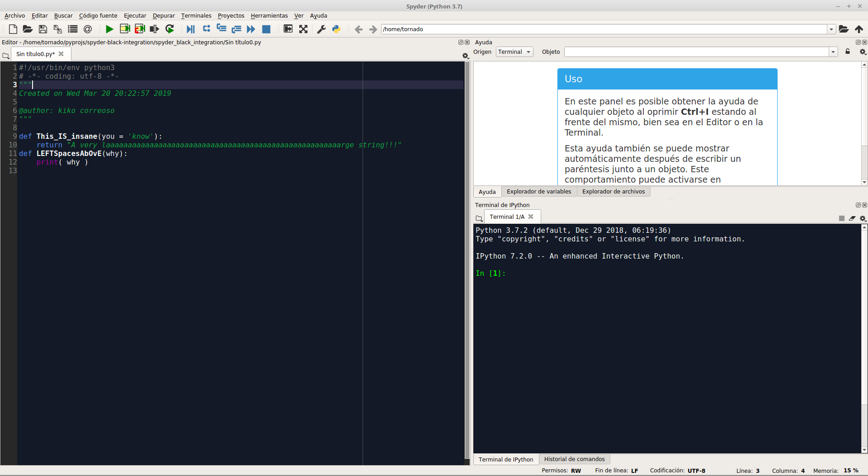Click the save all files icon
The width and height of the screenshot is (868, 476).
(x=58, y=29)
